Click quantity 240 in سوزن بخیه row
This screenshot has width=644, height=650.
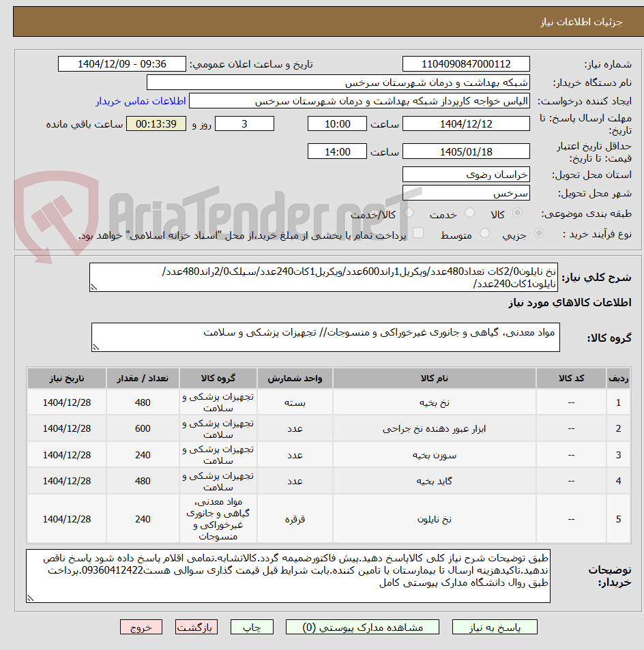point(143,455)
